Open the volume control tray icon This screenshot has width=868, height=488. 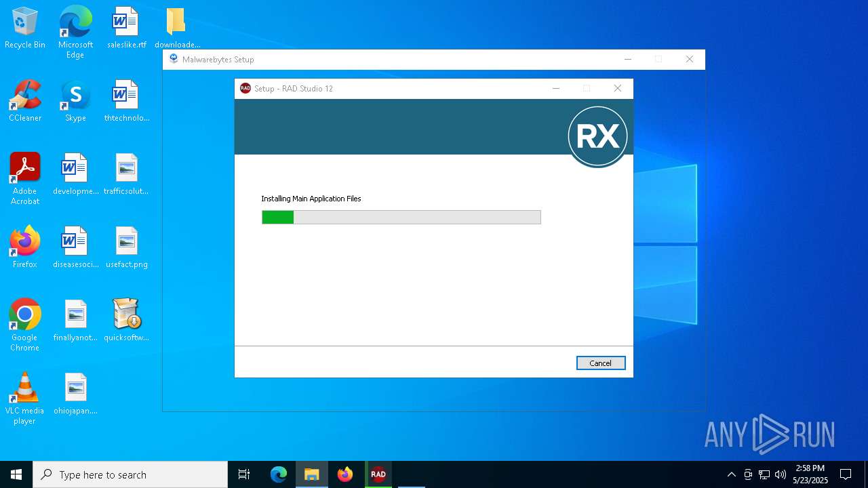coord(781,474)
